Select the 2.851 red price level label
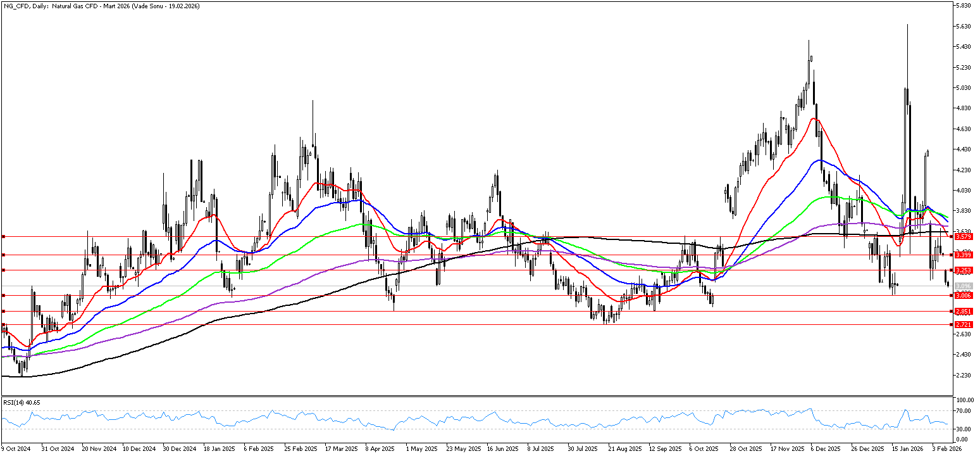Image resolution: width=980 pixels, height=456 pixels. pyautogui.click(x=964, y=312)
